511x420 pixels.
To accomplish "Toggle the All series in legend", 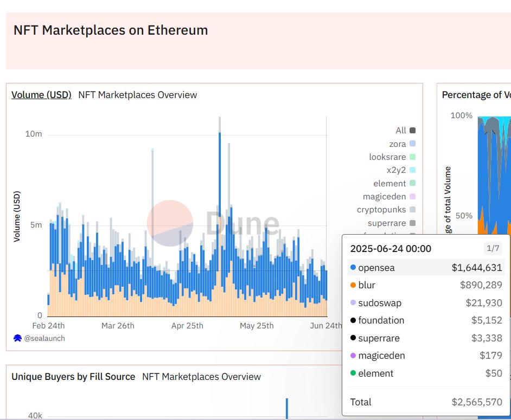I will tap(405, 131).
